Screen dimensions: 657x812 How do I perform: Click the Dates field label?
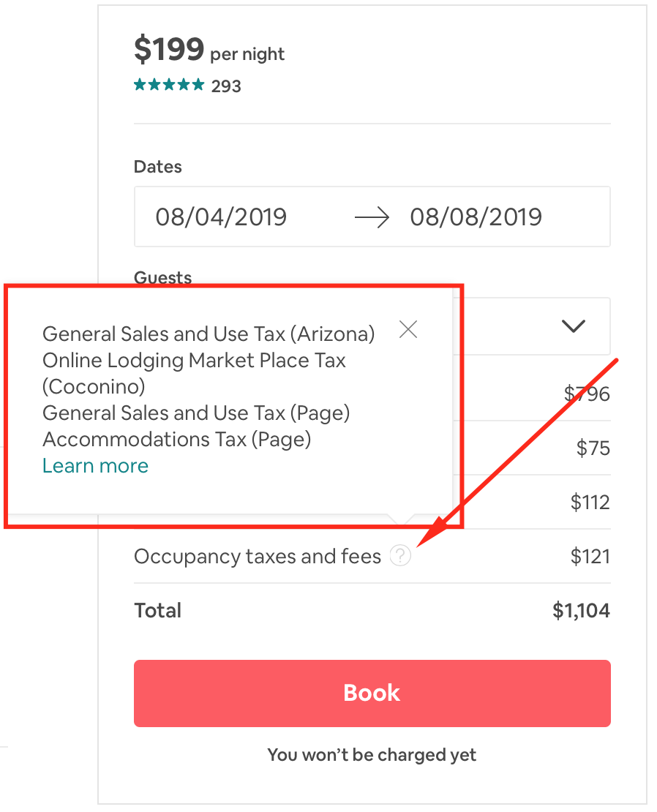pos(158,167)
